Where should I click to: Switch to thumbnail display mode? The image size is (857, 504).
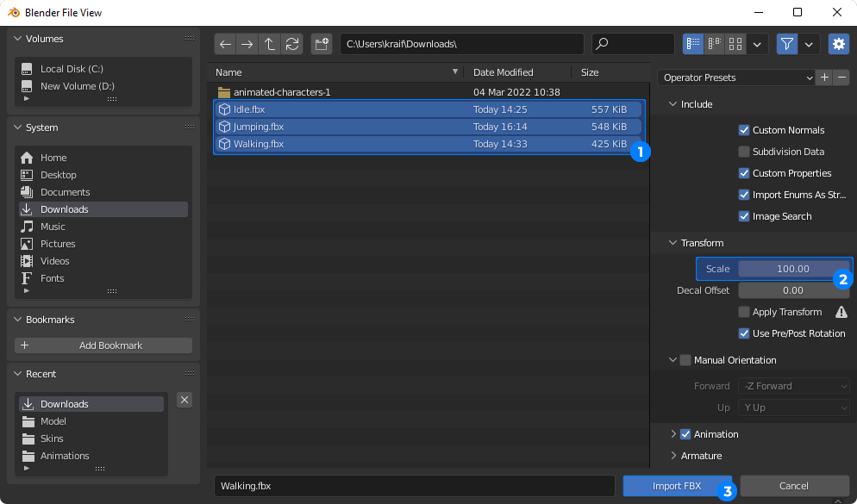point(735,44)
